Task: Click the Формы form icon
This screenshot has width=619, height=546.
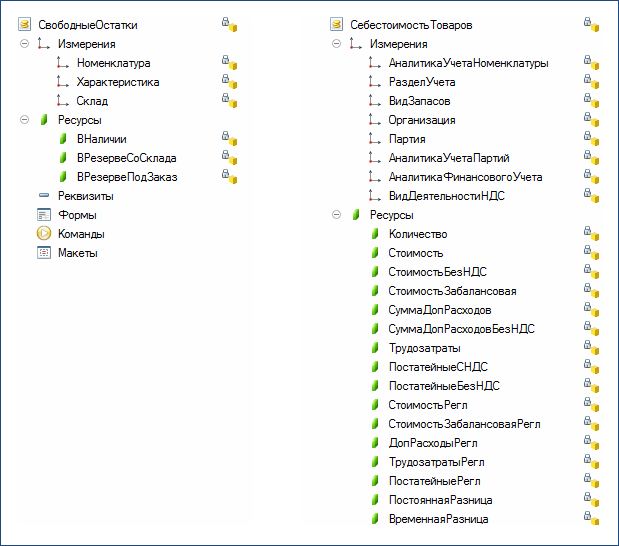Action: coord(44,215)
